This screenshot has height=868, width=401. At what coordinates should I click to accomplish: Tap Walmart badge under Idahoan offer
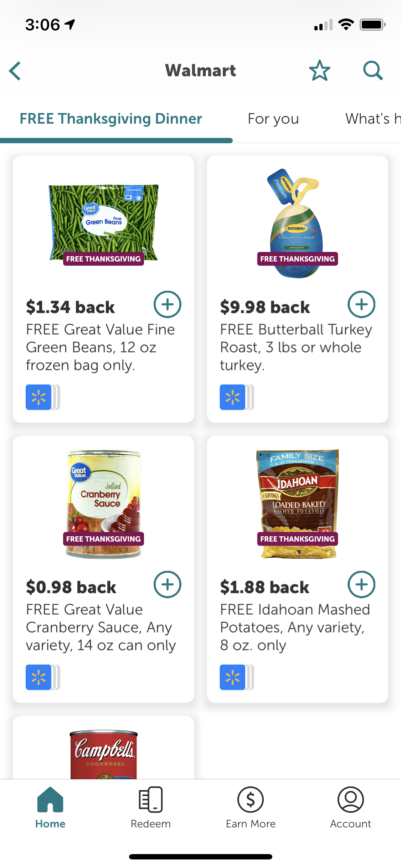232,677
